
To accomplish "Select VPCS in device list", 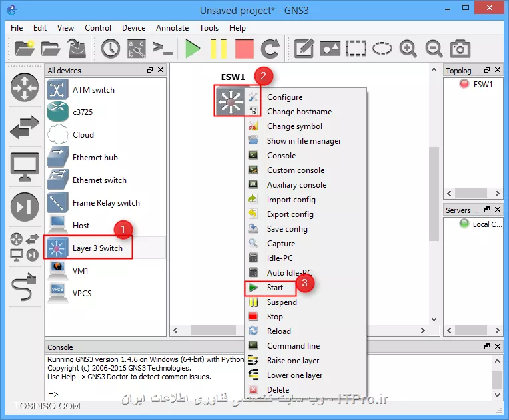I will coord(106,293).
